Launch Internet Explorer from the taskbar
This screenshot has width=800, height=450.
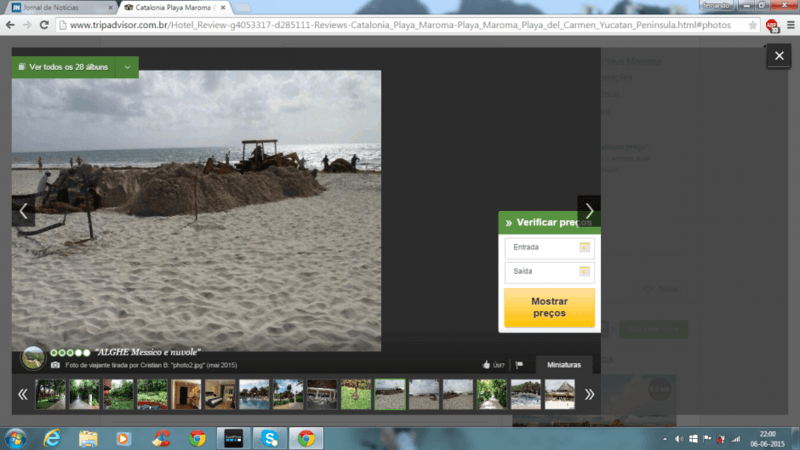pos(52,438)
